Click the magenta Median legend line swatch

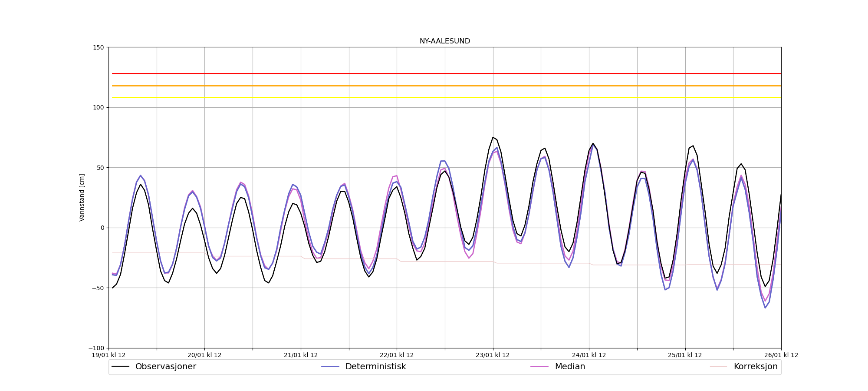539,367
